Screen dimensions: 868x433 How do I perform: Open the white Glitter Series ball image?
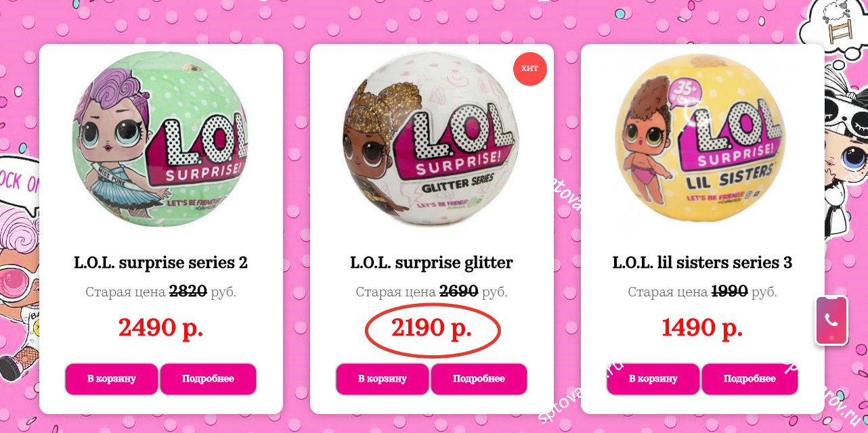(x=431, y=141)
